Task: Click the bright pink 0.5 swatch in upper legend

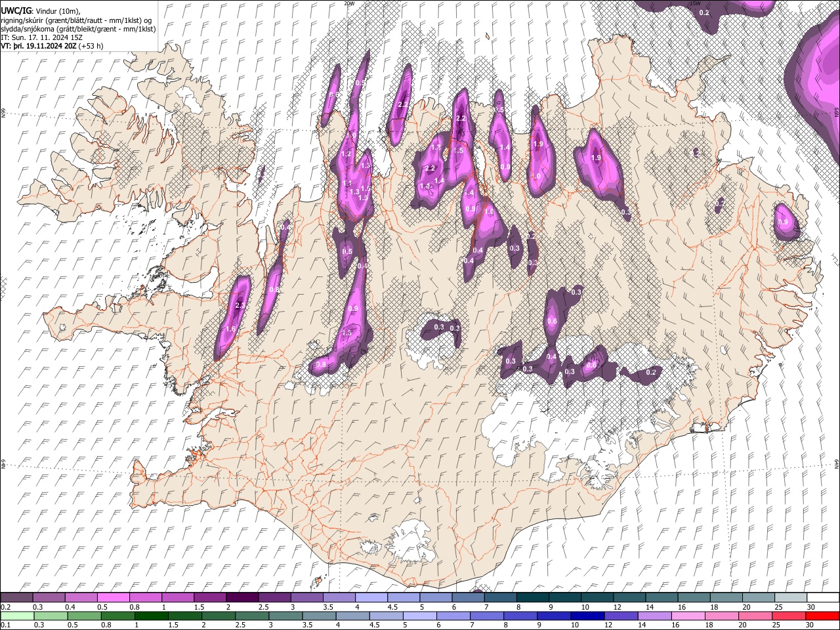Action: [114, 597]
